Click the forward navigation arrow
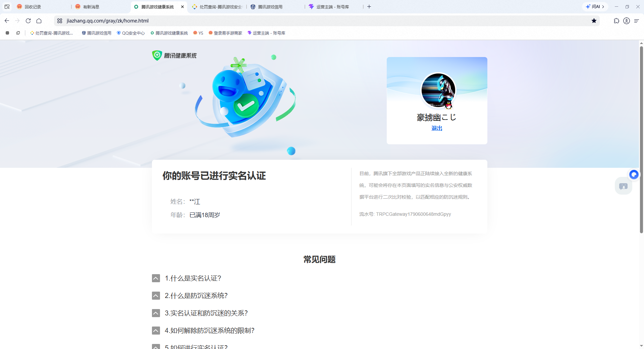644x349 pixels. coord(17,21)
